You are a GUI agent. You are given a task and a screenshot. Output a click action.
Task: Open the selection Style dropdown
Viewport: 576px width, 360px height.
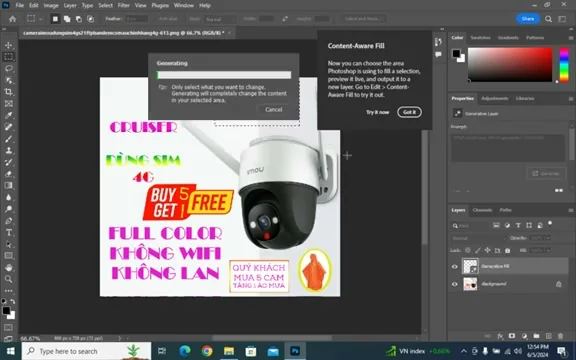[220, 19]
